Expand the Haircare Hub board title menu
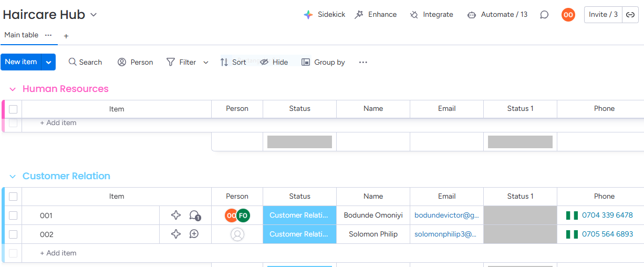This screenshot has height=267, width=644. click(x=94, y=15)
